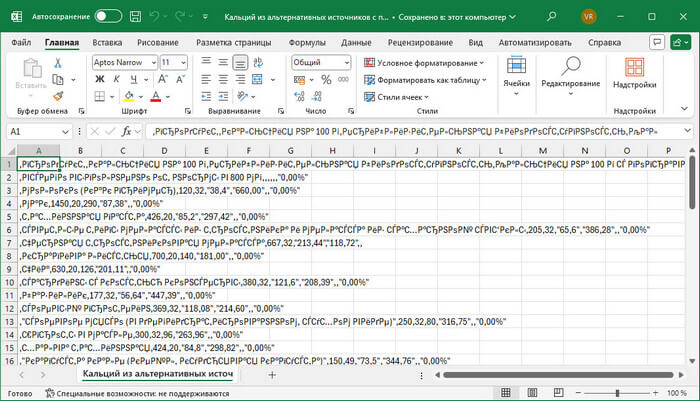Image resolution: width=700 pixels, height=401 pixels.
Task: Click the Редактирование search button
Action: pos(569,75)
